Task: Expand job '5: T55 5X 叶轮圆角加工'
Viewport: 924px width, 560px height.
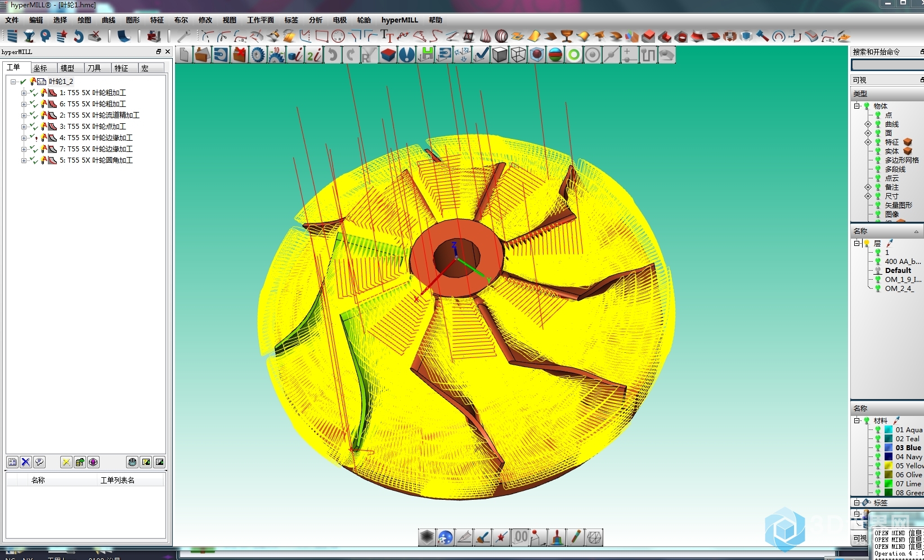Action: 24,160
